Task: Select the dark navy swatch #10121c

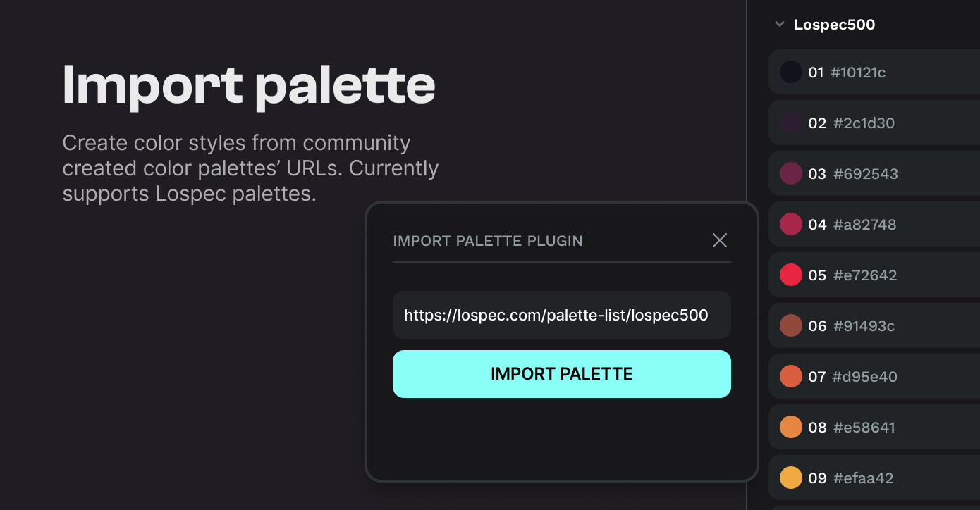Action: [x=791, y=72]
